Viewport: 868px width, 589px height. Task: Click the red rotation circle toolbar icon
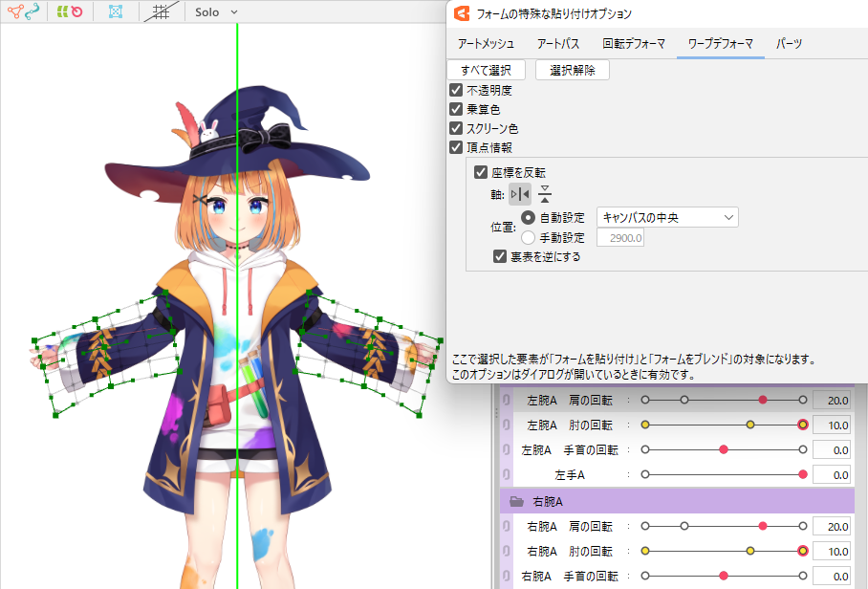tap(76, 12)
